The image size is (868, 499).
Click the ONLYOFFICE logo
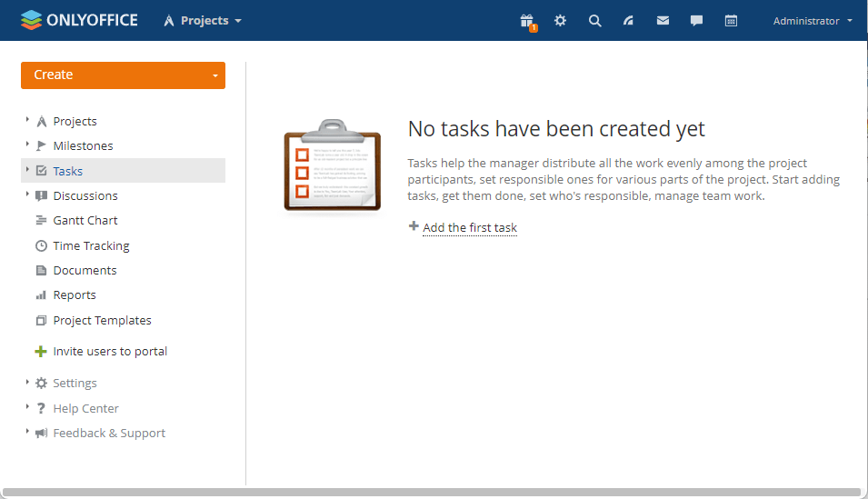pos(79,20)
